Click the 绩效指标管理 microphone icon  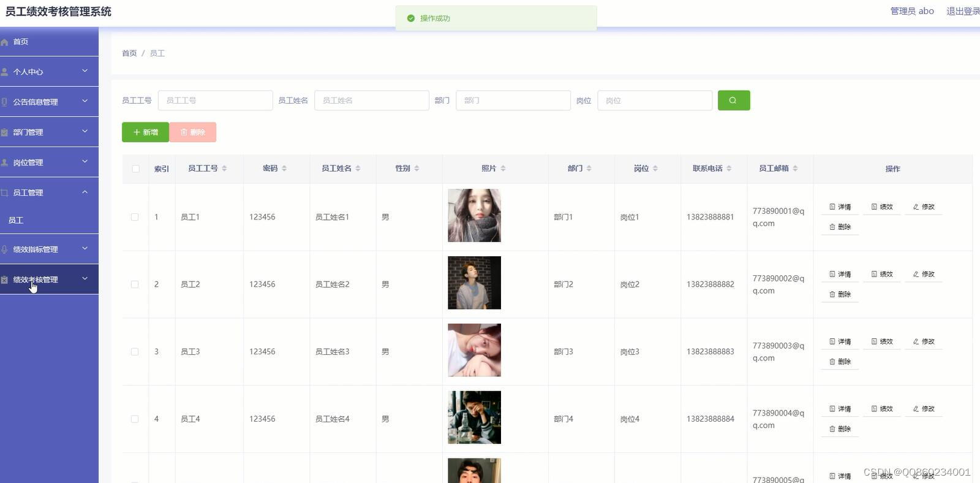tap(4, 249)
